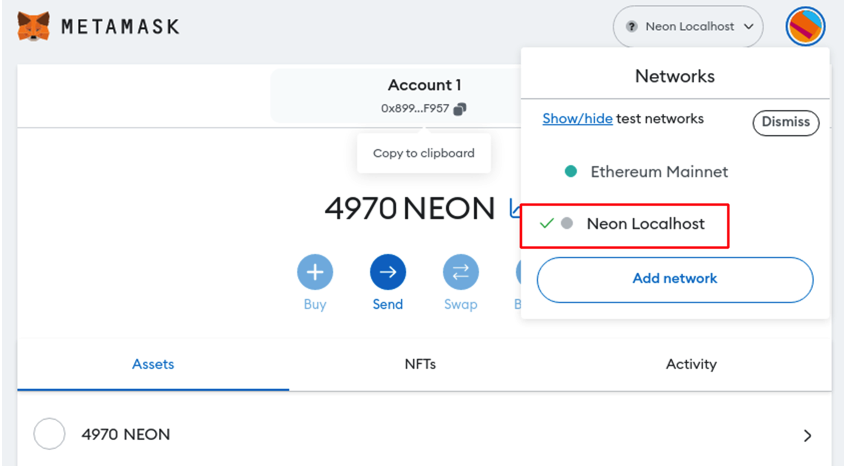This screenshot has width=844, height=466.
Task: Dismiss the test networks notice
Action: 786,122
